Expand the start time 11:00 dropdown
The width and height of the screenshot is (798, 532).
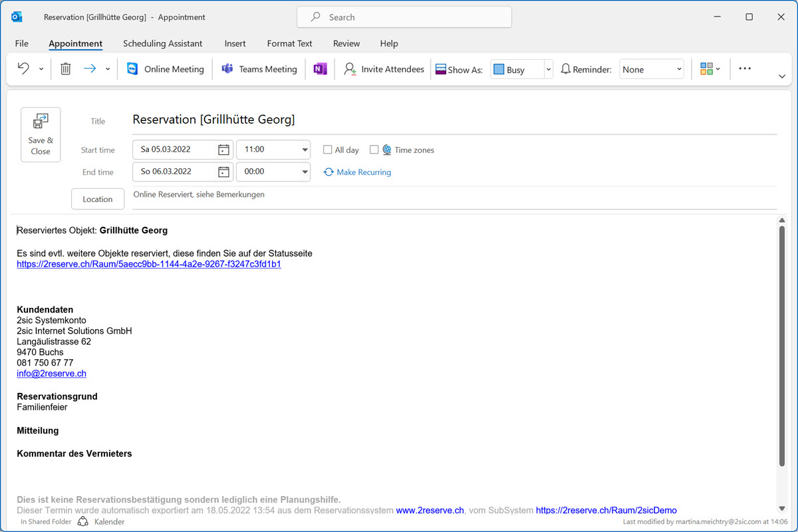[305, 150]
